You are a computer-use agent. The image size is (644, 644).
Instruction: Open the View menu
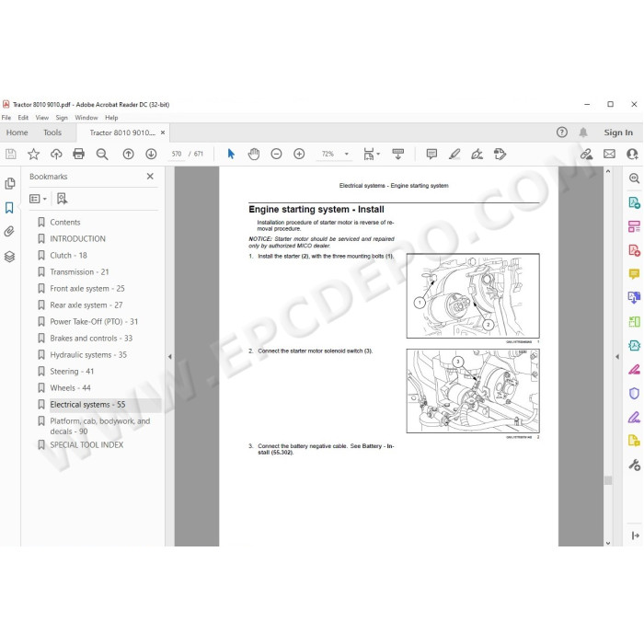42,118
